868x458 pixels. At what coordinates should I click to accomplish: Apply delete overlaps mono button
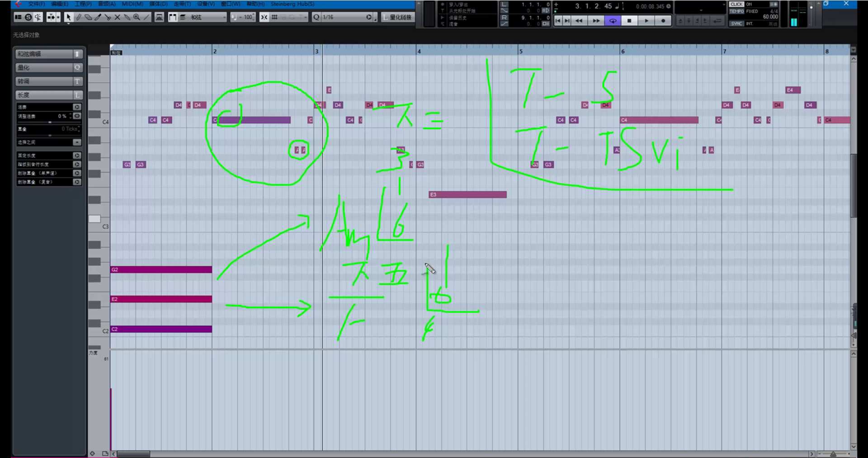click(x=77, y=173)
